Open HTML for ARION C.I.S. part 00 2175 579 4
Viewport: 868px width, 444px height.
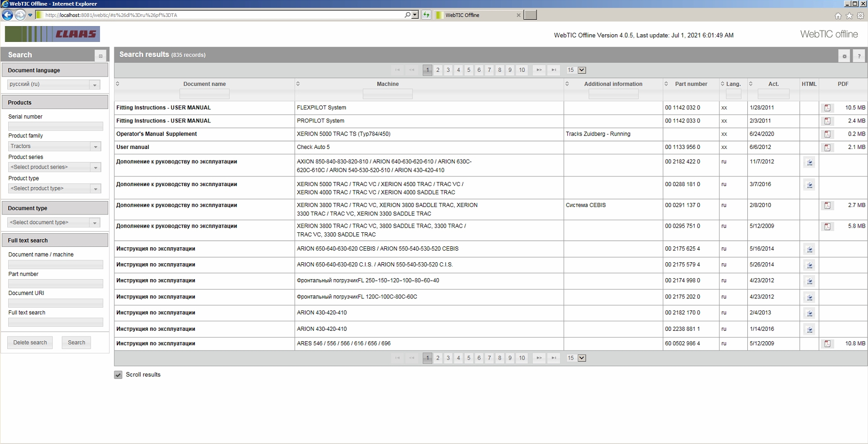[x=810, y=265]
